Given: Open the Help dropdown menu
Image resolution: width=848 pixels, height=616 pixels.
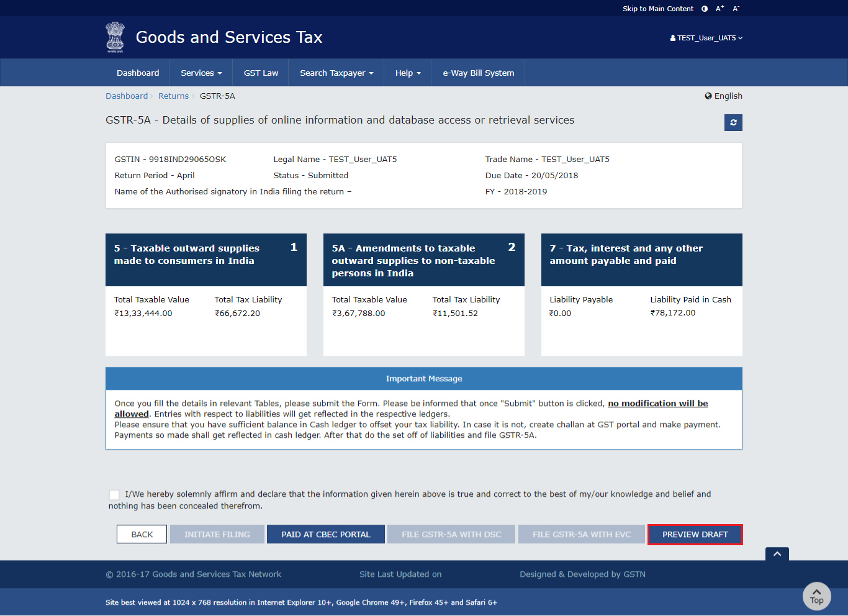Looking at the screenshot, I should coord(408,73).
